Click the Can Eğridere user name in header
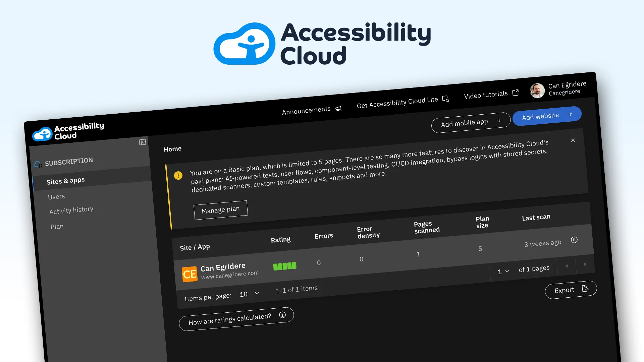Screen dimensions: 644x362 pyautogui.click(x=567, y=84)
